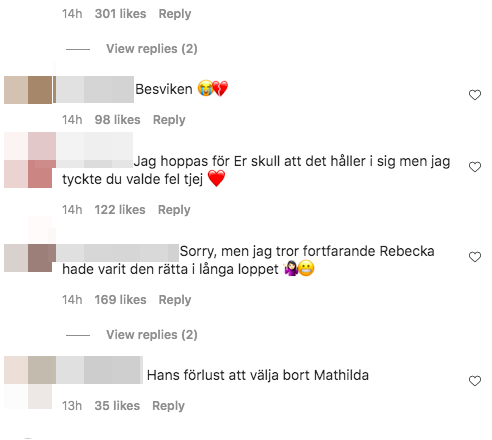This screenshot has width=492, height=440.
Task: Open the 122 likes list
Action: pyautogui.click(x=120, y=210)
